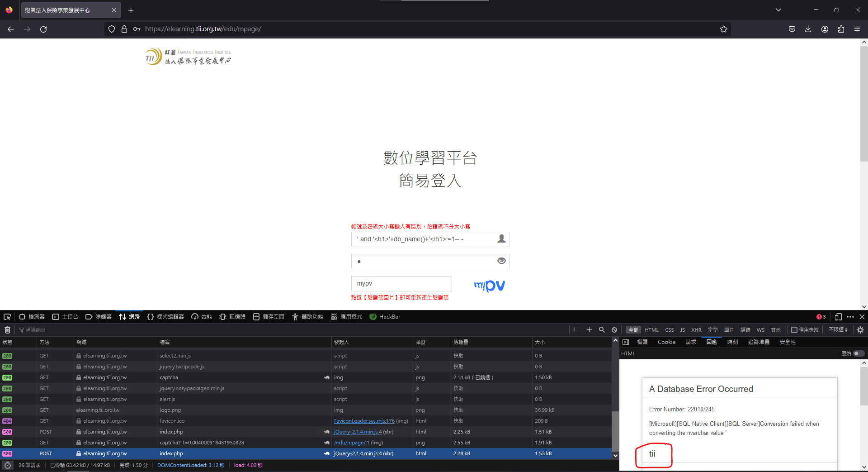Open the HackBar tab
The height and width of the screenshot is (472, 868).
385,317
